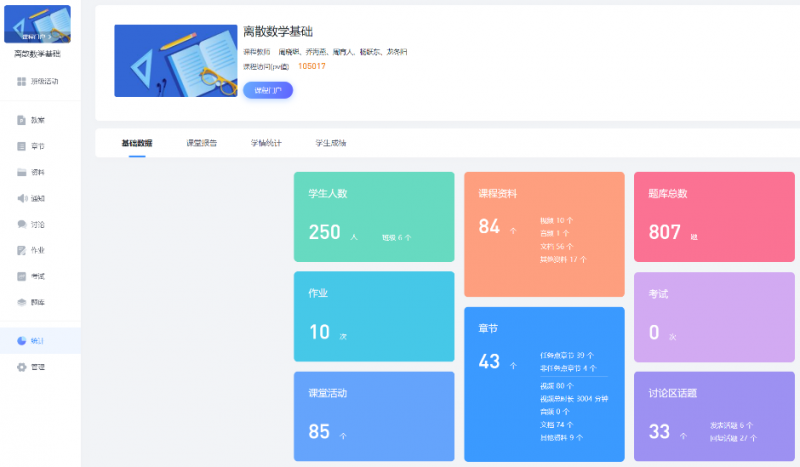Open the 考试 exam icon
Screen dimensions: 800x467
point(22,276)
